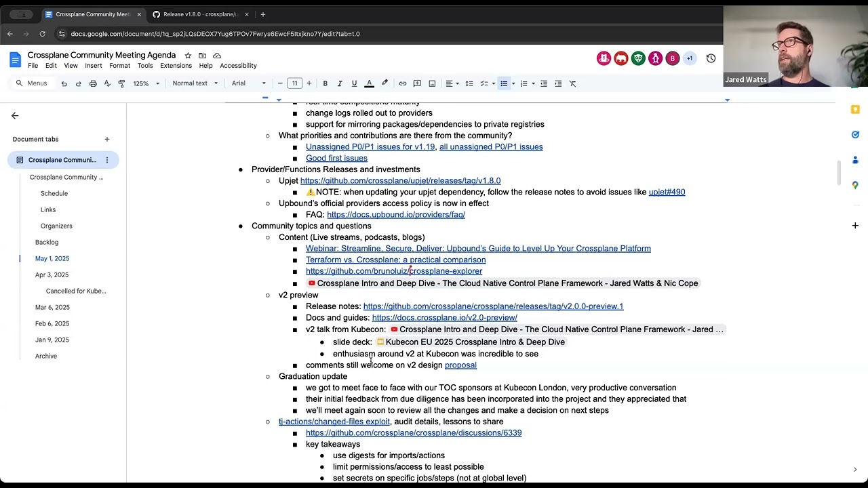Jump to May 1, 2025 in outline

click(x=52, y=258)
